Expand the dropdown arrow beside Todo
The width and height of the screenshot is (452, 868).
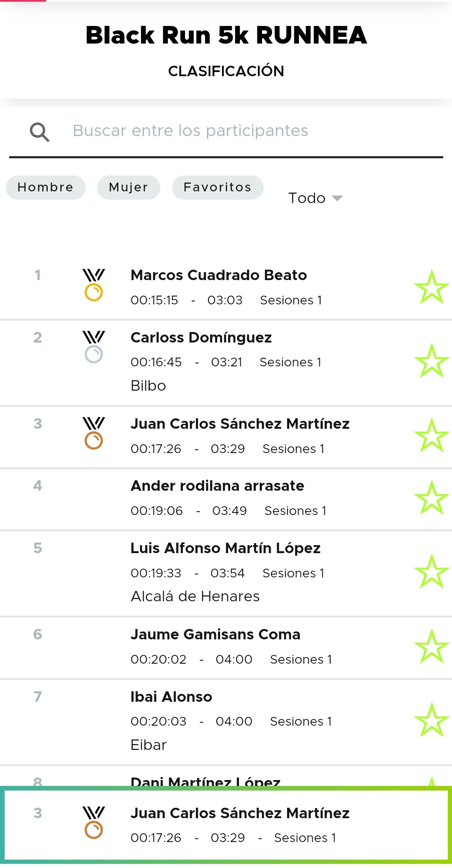tap(337, 198)
